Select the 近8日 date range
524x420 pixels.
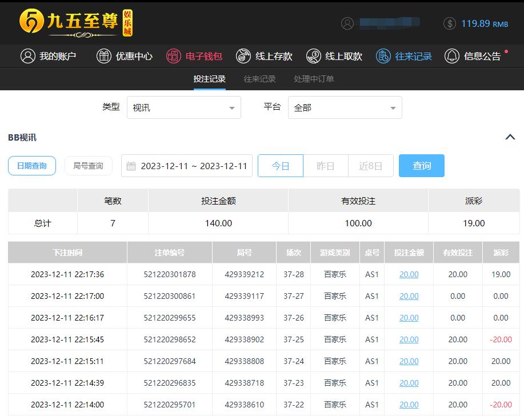(x=371, y=166)
